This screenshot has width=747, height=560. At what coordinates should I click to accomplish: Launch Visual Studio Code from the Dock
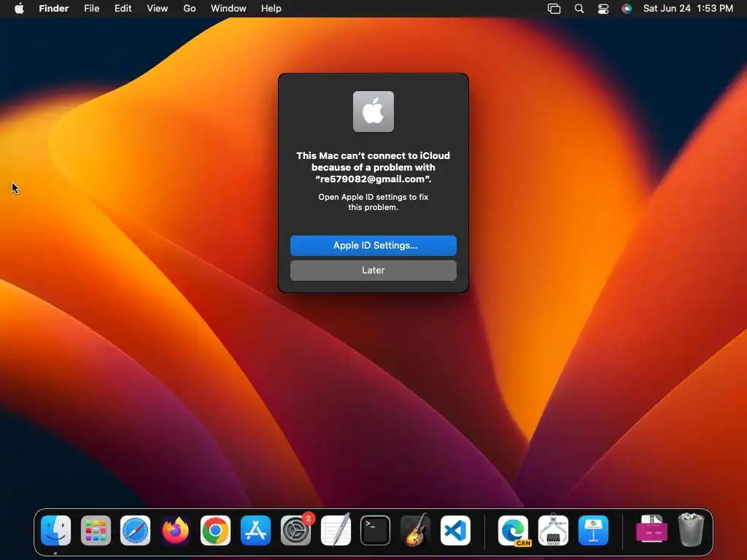pyautogui.click(x=455, y=531)
